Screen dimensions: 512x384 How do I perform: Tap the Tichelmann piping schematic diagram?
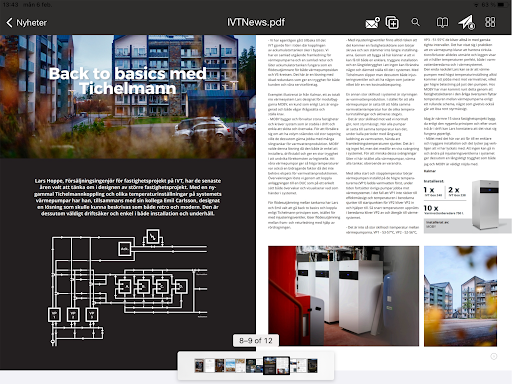pos(129,287)
